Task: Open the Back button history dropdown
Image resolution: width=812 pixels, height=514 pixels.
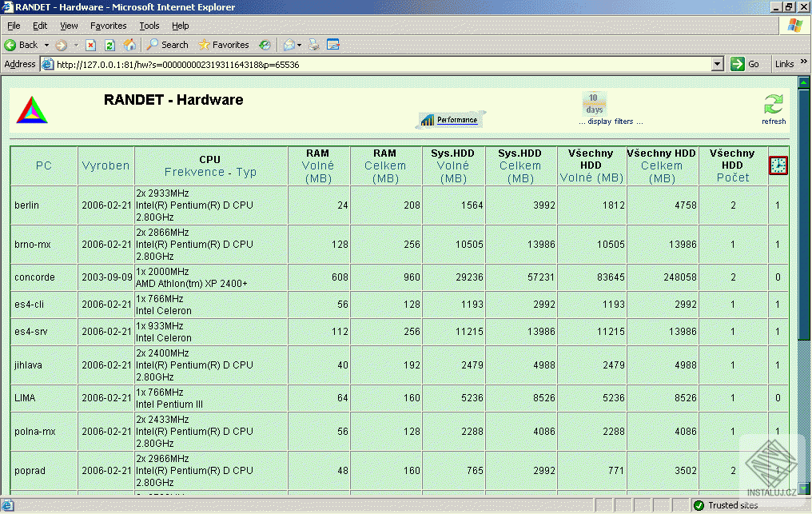Action: pos(46,45)
